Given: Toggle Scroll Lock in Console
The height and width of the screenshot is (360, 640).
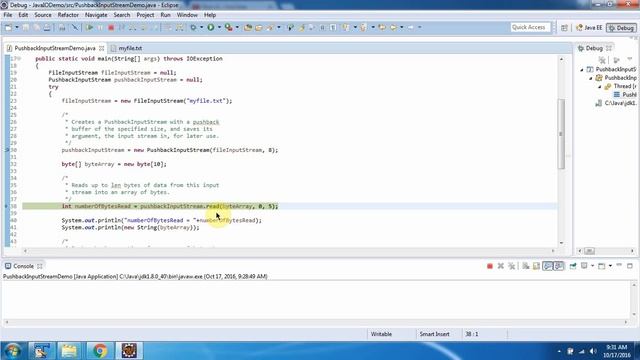Looking at the screenshot, I should coord(536,266).
